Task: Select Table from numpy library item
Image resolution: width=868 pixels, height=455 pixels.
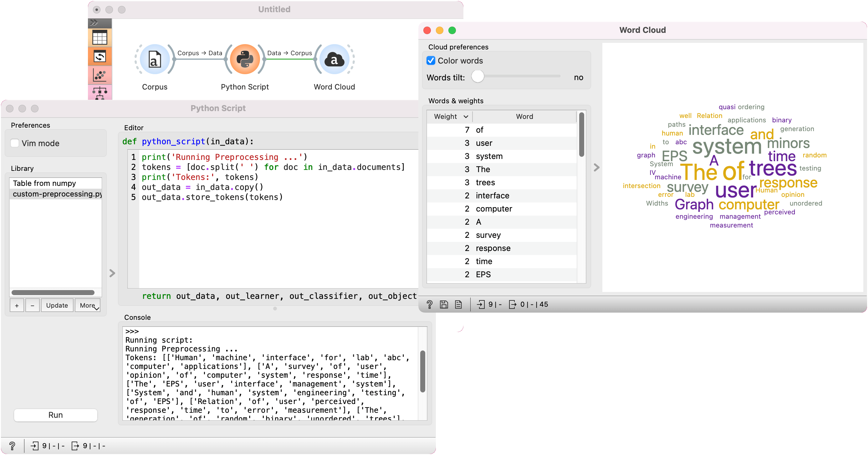Action: [44, 183]
